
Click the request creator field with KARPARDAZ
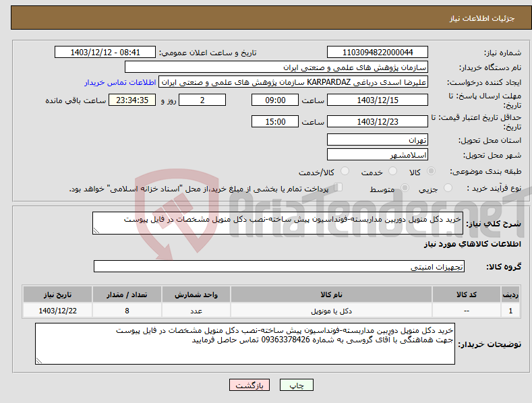pyautogui.click(x=293, y=82)
